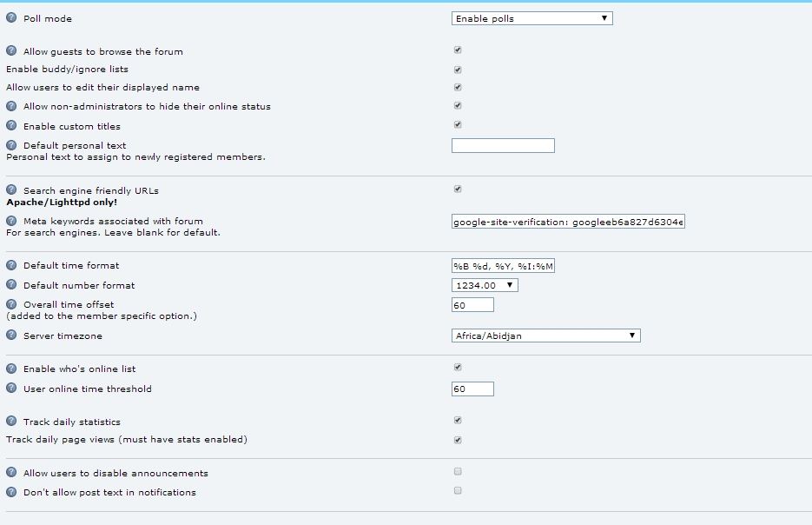Click the Default personal text field
The height and width of the screenshot is (525, 812).
click(503, 145)
